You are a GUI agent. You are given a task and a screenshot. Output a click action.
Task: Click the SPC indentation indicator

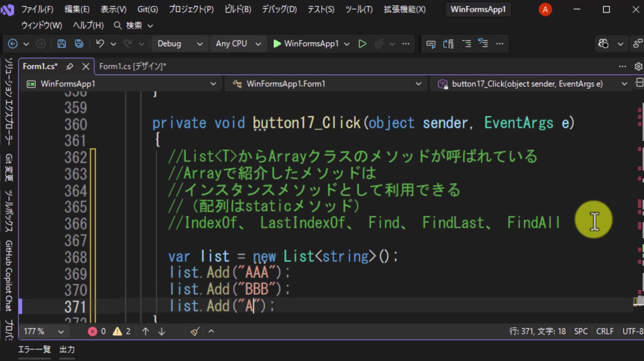581,331
